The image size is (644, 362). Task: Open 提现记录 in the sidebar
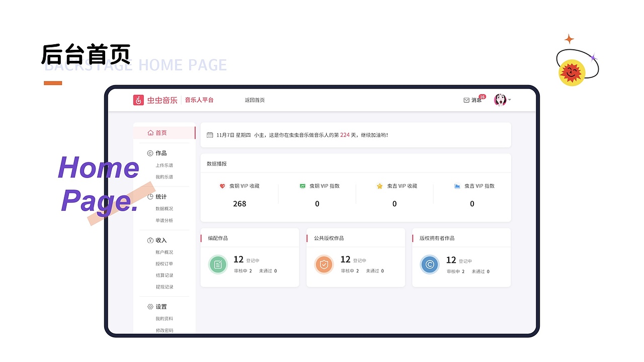pyautogui.click(x=164, y=287)
